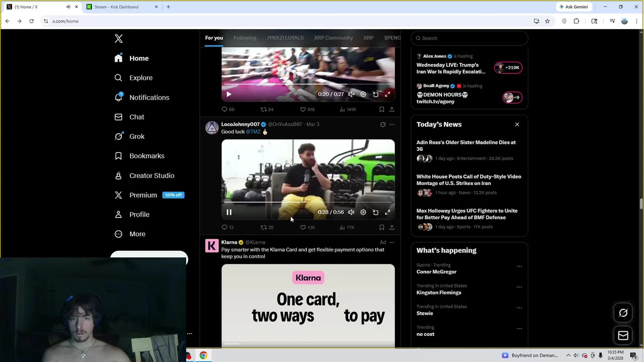Repost the post with 24 reposts
This screenshot has width=644, height=362.
click(267, 109)
